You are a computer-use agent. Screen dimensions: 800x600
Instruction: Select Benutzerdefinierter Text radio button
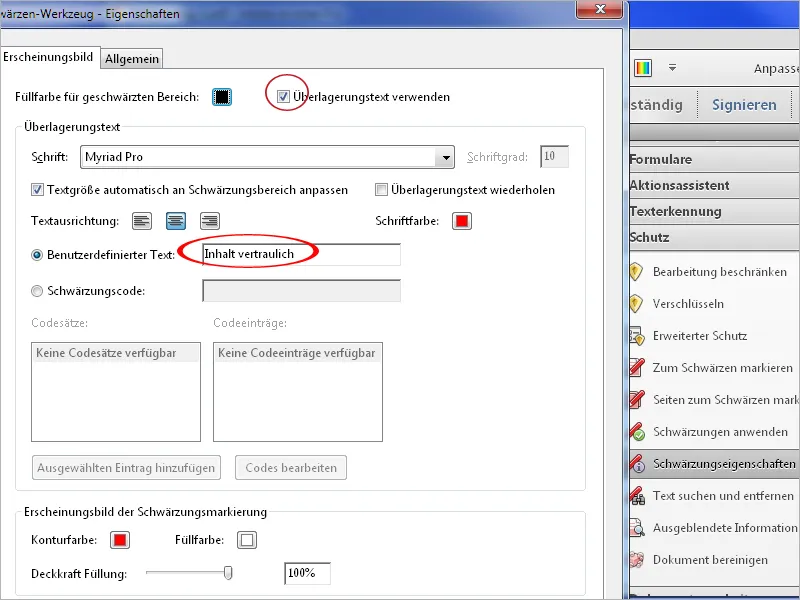pos(37,255)
